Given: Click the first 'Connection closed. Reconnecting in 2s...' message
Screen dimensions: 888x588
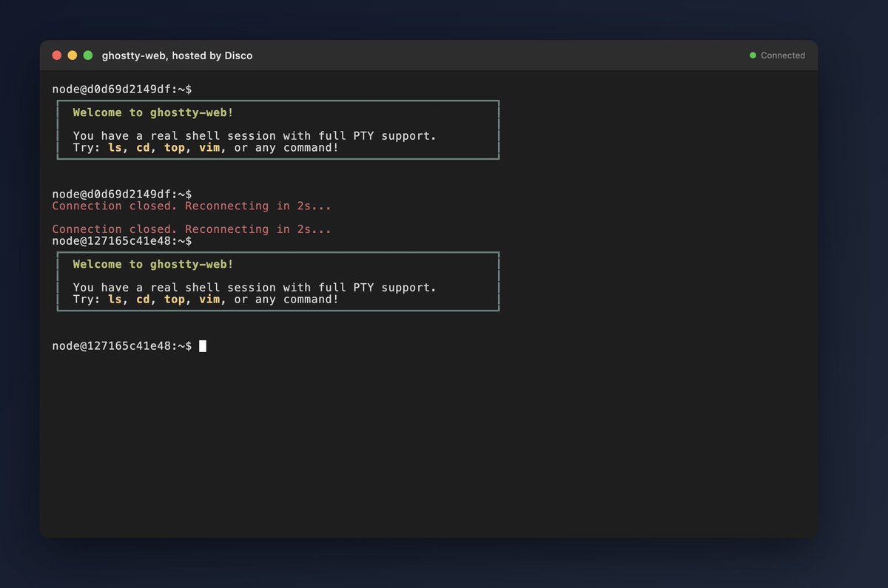Looking at the screenshot, I should pyautogui.click(x=192, y=206).
